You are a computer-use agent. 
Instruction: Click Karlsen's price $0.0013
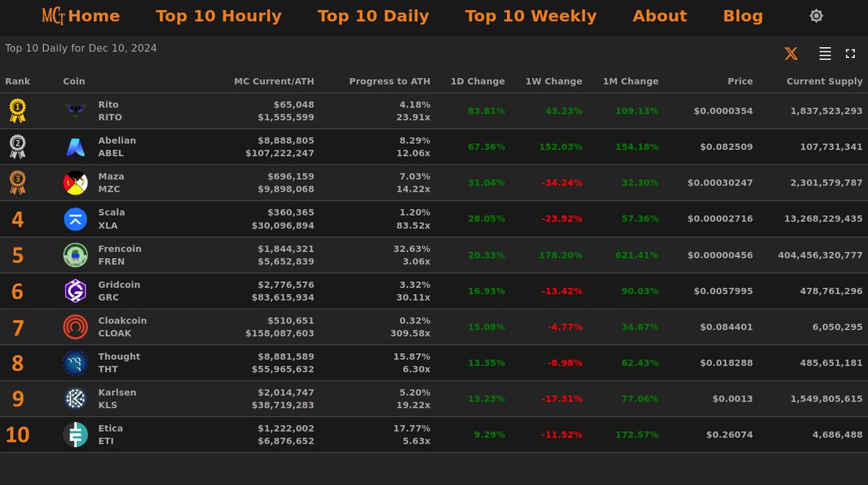click(733, 399)
